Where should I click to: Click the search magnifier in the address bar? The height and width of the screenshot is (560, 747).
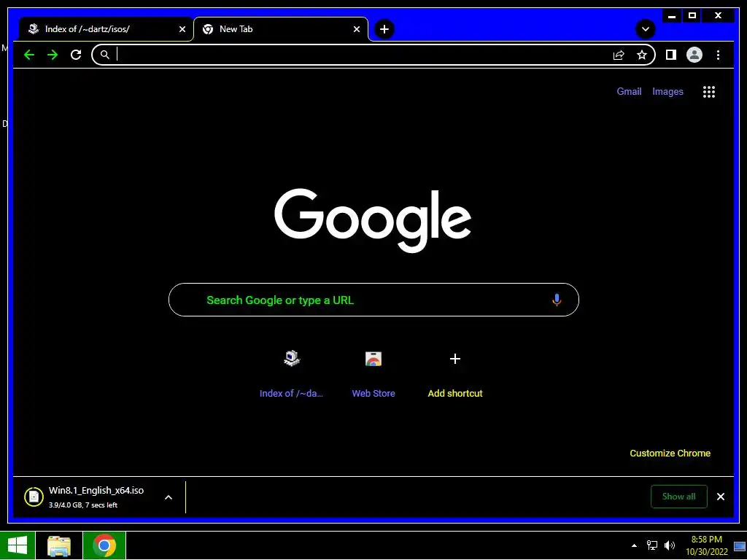(105, 55)
